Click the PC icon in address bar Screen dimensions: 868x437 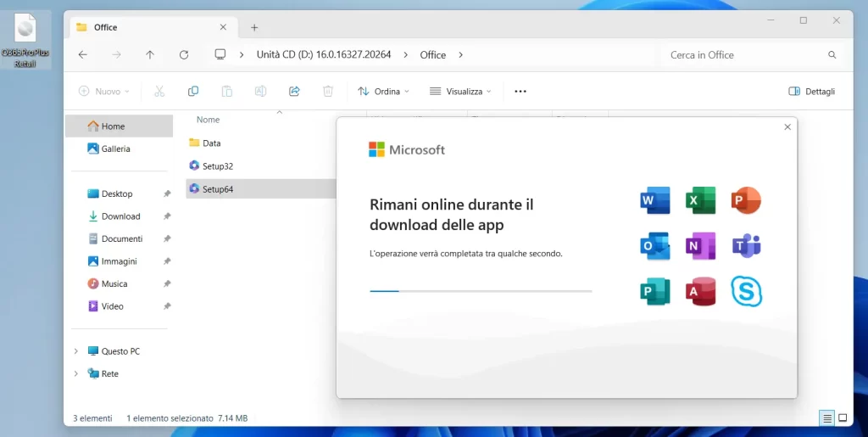pos(220,54)
